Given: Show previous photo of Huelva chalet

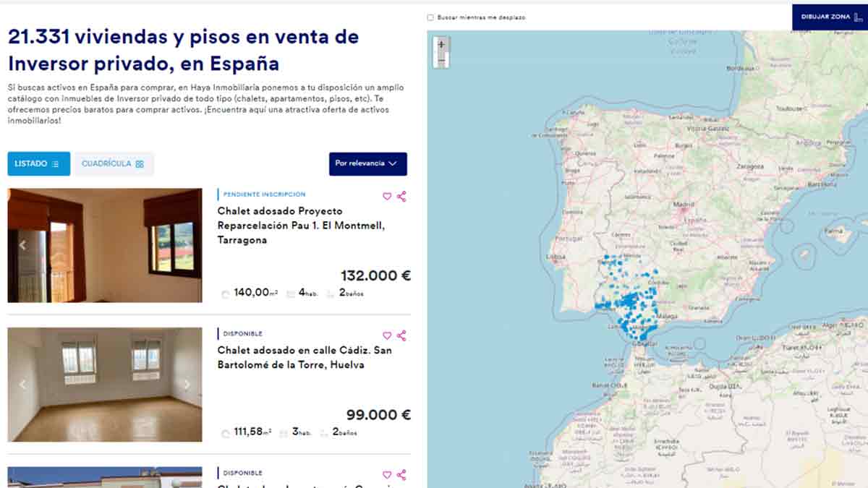Looking at the screenshot, I should 22,385.
